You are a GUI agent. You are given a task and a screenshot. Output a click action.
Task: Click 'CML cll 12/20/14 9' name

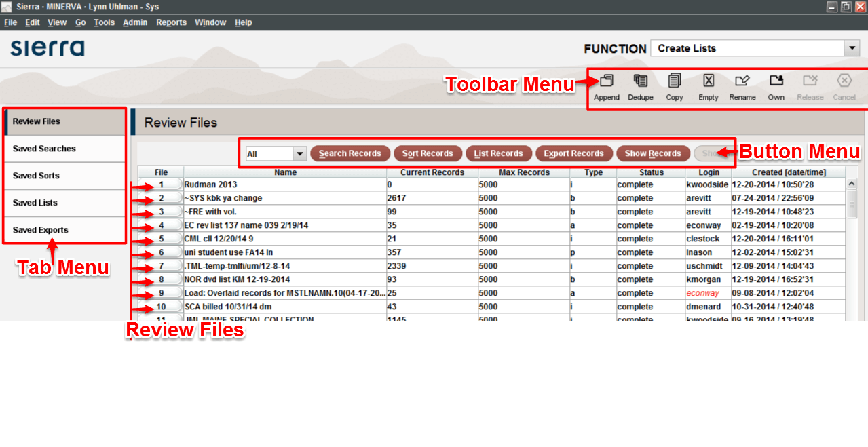pyautogui.click(x=219, y=239)
